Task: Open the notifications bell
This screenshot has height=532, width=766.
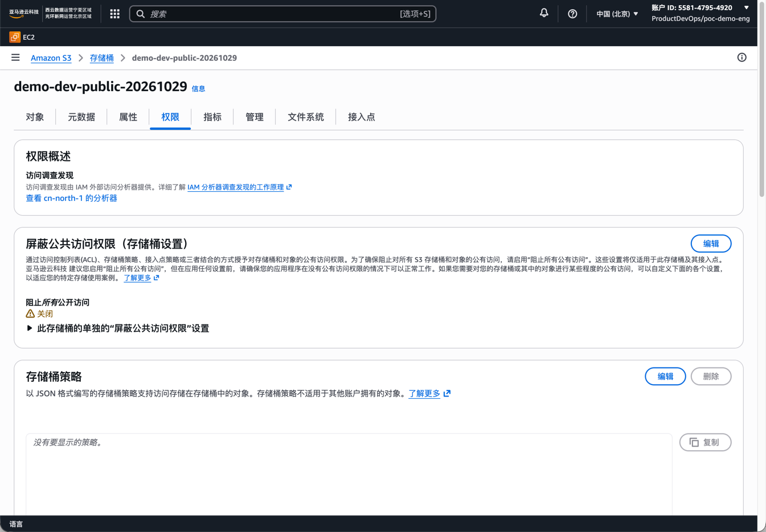Action: (544, 13)
